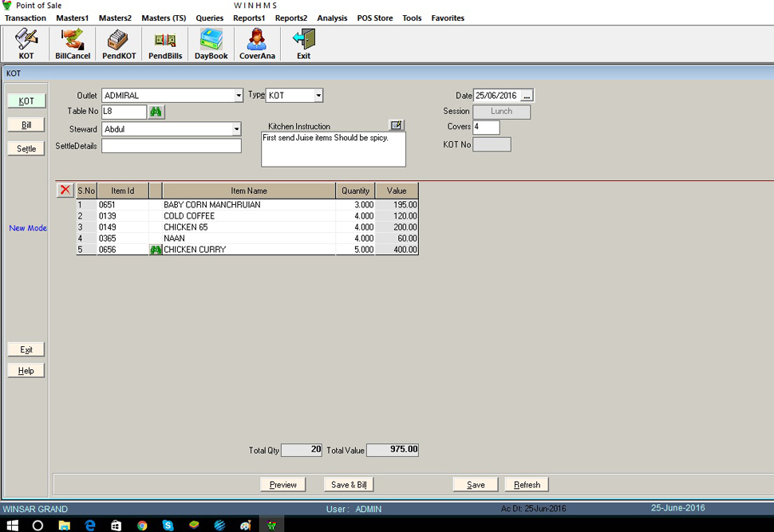Screen dimensions: 774x532
Task: Open Cortana search circle on taskbar
Action: [x=38, y=525]
